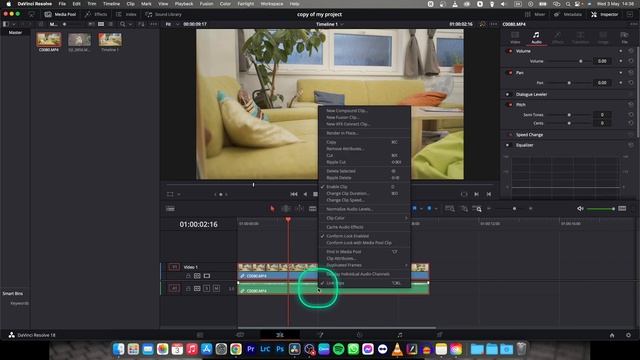
Task: Reset the Volume section parameters
Action: [x=631, y=51]
